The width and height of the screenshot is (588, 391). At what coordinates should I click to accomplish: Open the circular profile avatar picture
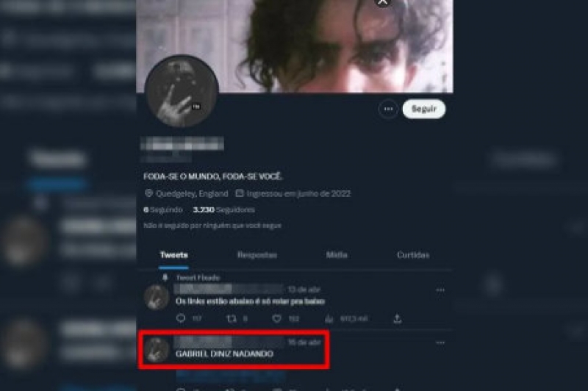click(182, 91)
